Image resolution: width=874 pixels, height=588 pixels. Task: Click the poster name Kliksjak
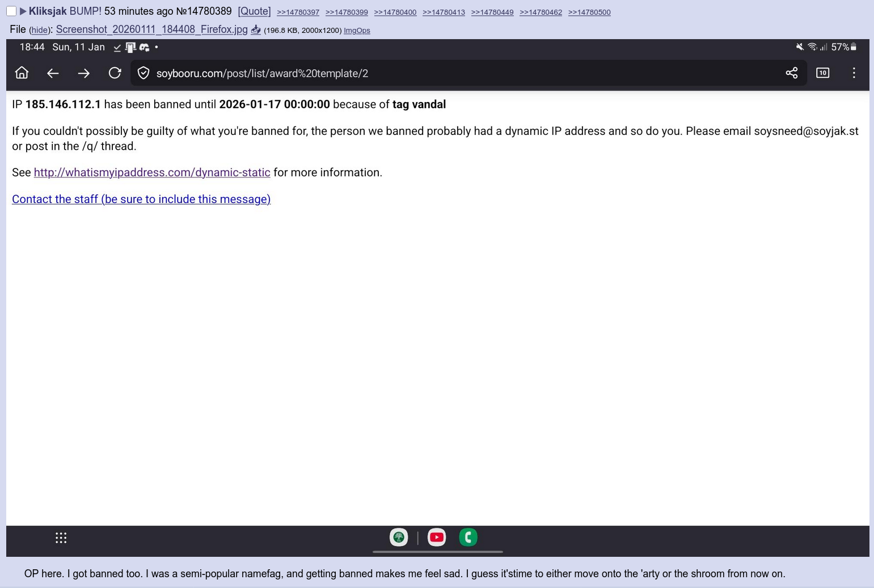click(48, 11)
